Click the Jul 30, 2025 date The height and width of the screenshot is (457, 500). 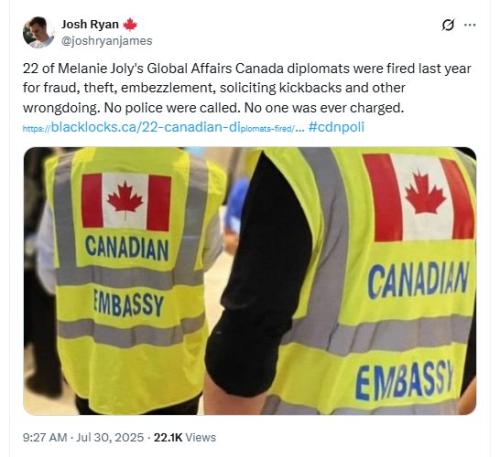pos(110,437)
